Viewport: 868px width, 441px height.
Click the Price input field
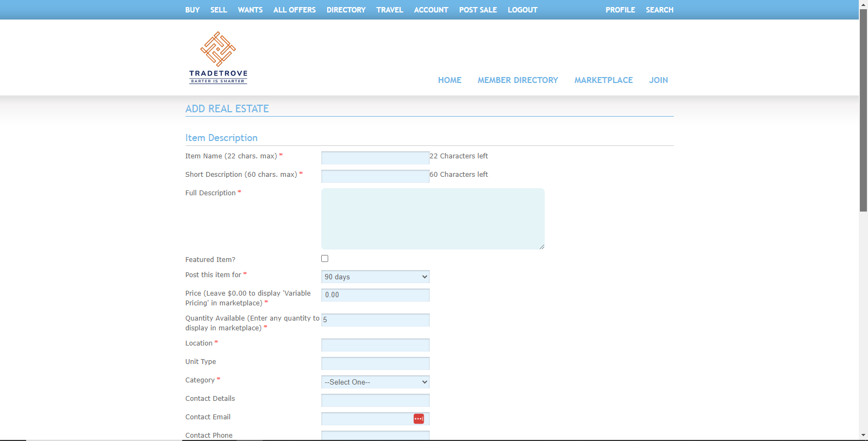pyautogui.click(x=375, y=295)
